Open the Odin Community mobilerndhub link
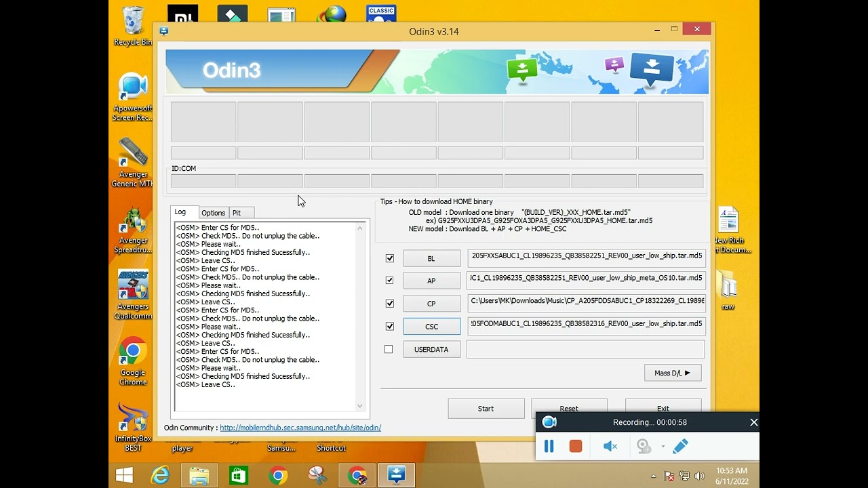The image size is (868, 488). coord(300,428)
